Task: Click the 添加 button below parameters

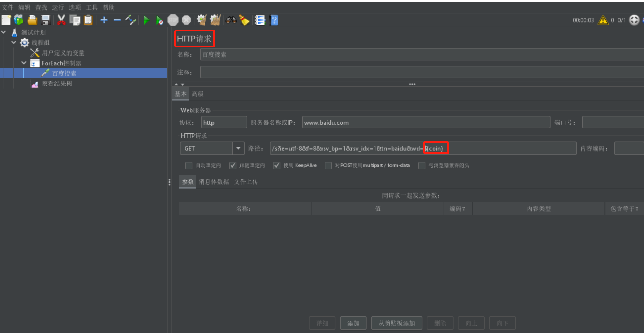Action: click(353, 323)
